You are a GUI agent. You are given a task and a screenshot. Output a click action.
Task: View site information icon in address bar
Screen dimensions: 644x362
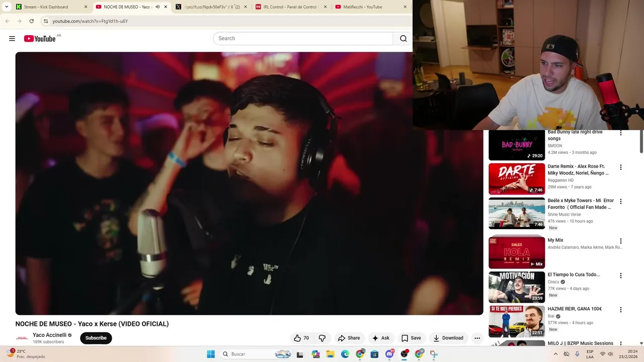click(46, 21)
